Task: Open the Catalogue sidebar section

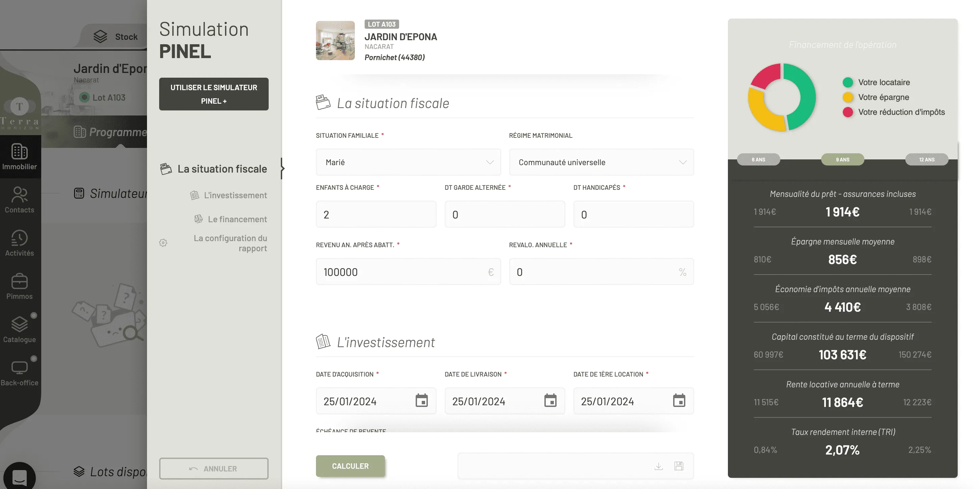Action: pos(19,330)
